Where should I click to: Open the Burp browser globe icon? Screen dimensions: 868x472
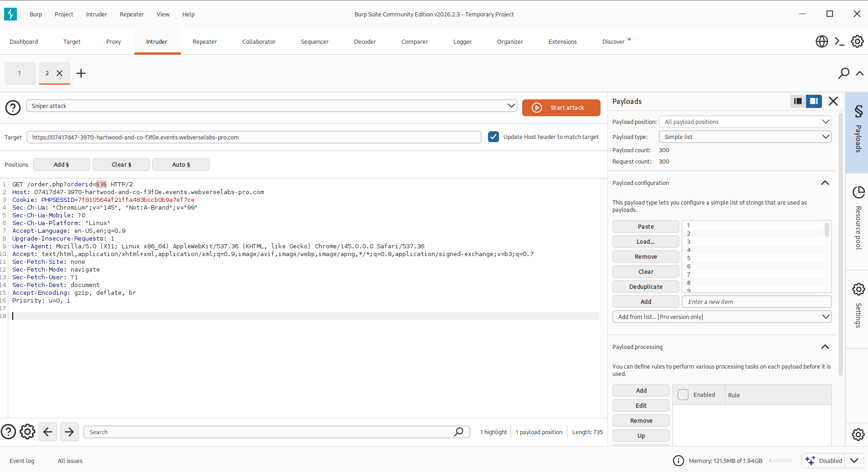(822, 41)
